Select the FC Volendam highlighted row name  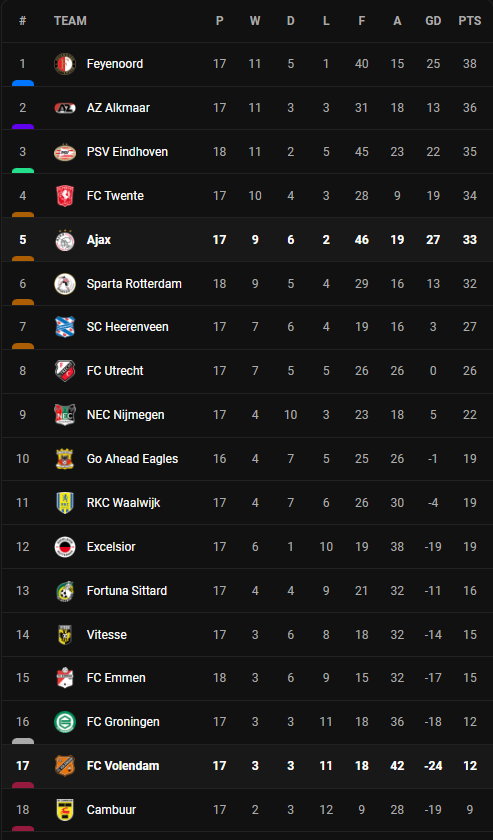click(x=123, y=766)
